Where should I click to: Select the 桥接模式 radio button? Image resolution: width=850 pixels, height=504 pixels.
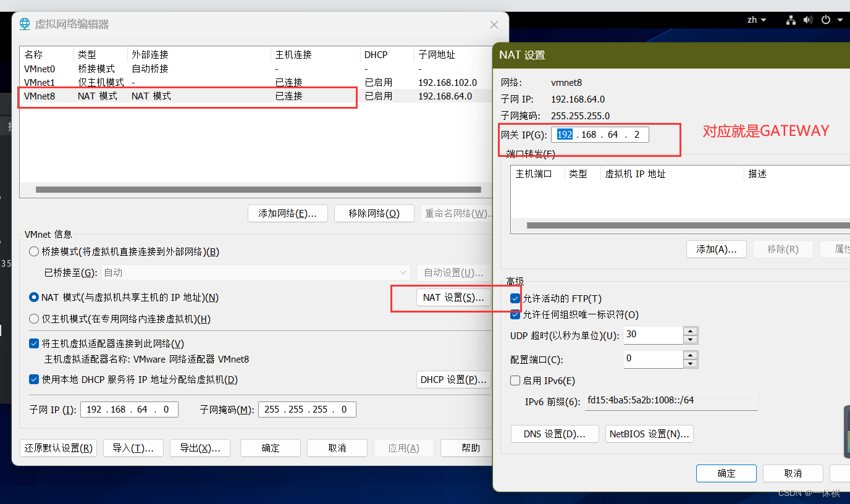coord(34,251)
